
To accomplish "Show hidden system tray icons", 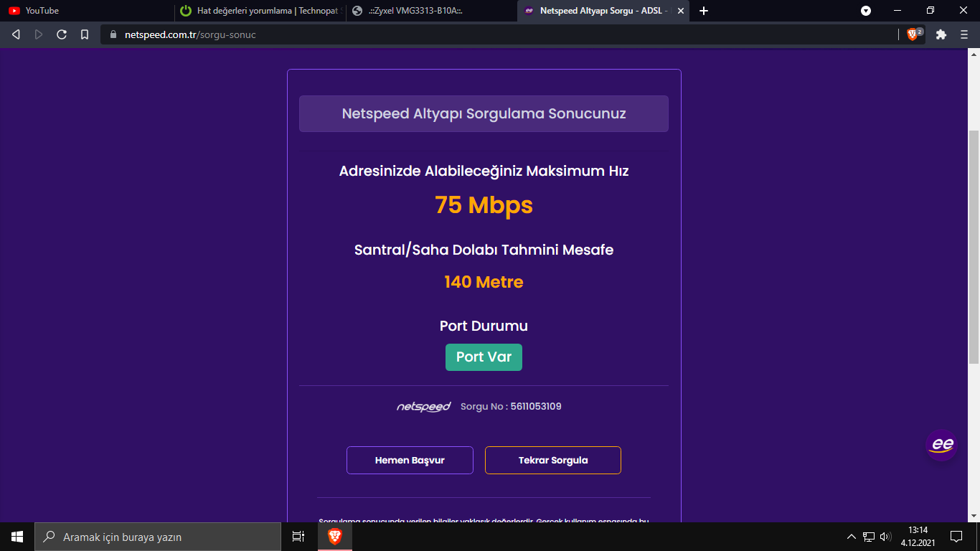I will pos(852,537).
